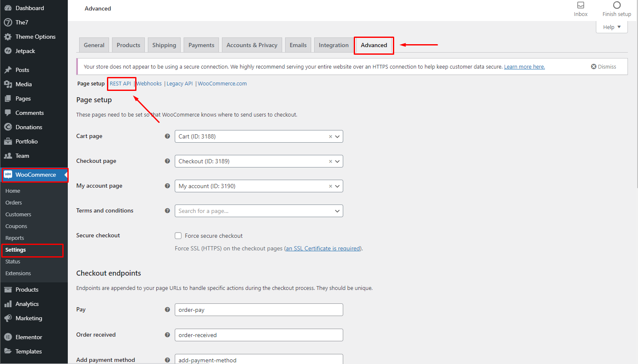
Task: Edit the Pay endpoint field
Action: click(x=259, y=310)
